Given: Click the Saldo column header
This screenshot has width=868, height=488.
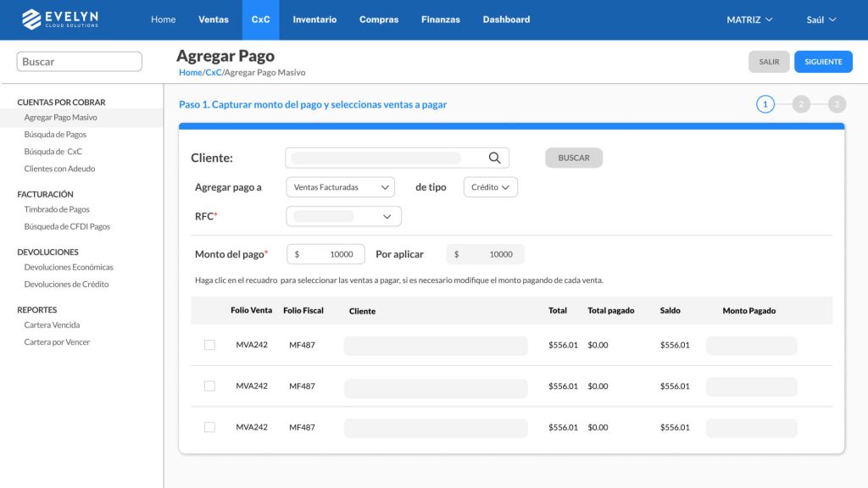Looking at the screenshot, I should pos(670,310).
